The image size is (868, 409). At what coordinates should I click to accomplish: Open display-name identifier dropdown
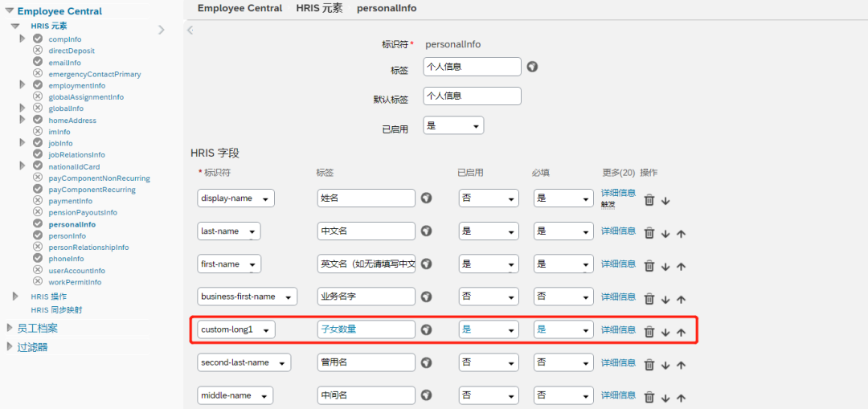tap(235, 198)
